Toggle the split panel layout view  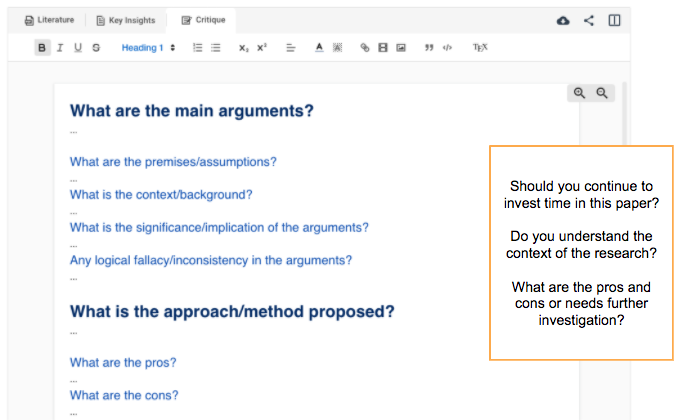click(614, 20)
